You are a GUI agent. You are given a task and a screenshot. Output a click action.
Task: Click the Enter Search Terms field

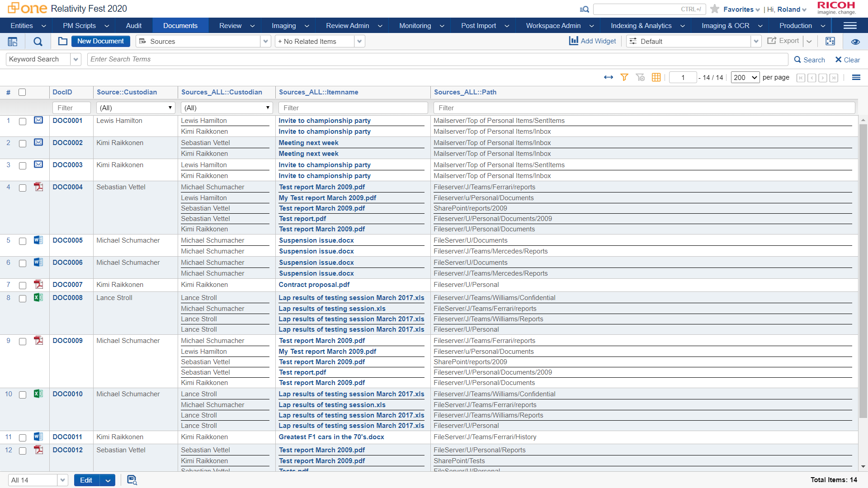(437, 59)
